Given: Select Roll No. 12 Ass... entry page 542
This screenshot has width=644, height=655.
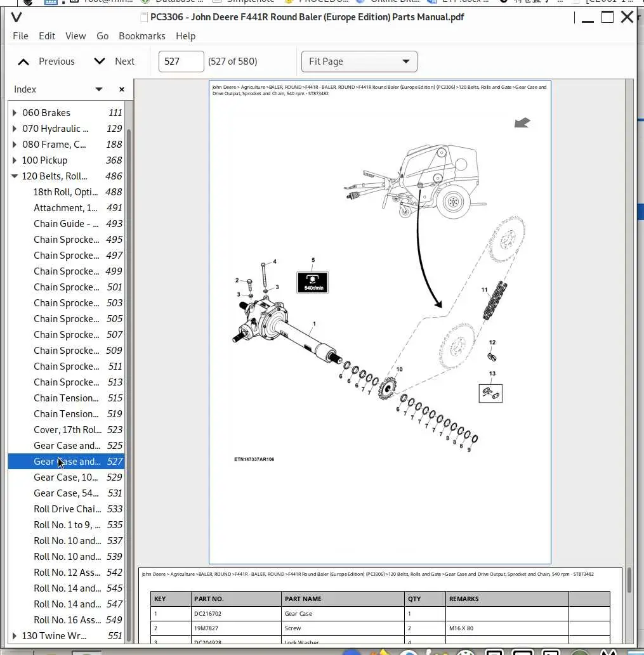Looking at the screenshot, I should [66, 573].
